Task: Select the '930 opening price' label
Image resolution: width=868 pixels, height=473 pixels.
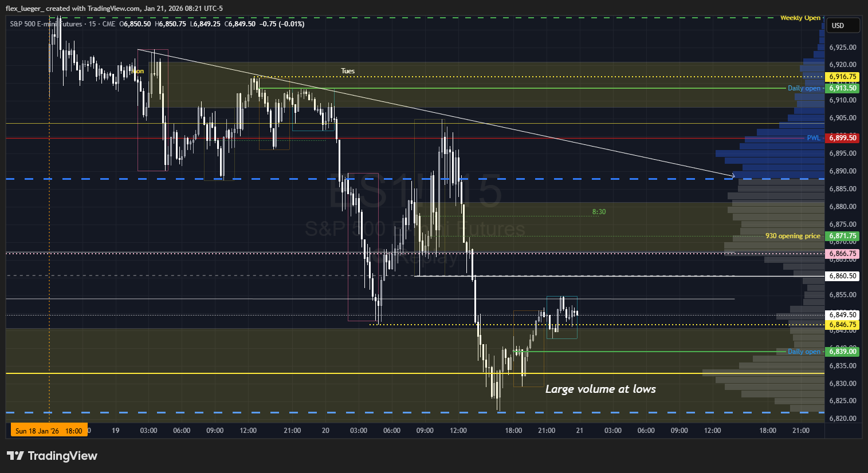Action: coord(792,236)
